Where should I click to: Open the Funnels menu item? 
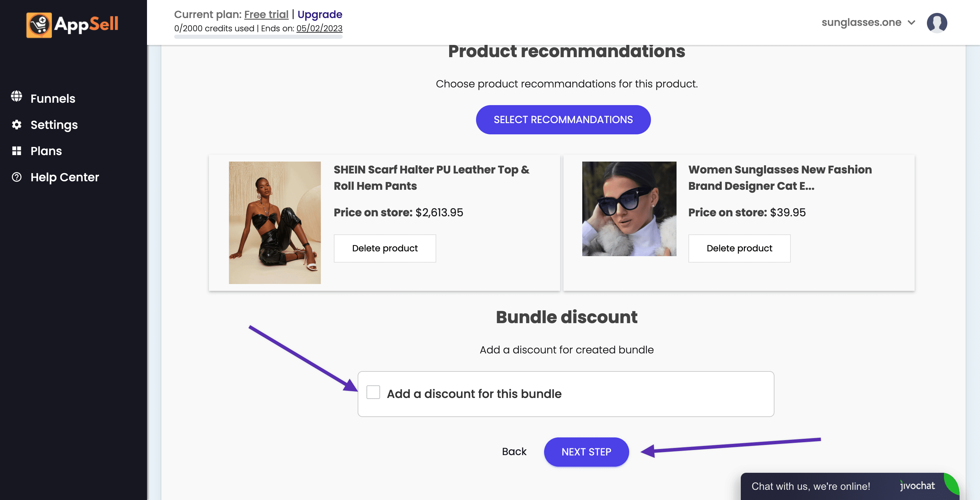click(x=53, y=99)
